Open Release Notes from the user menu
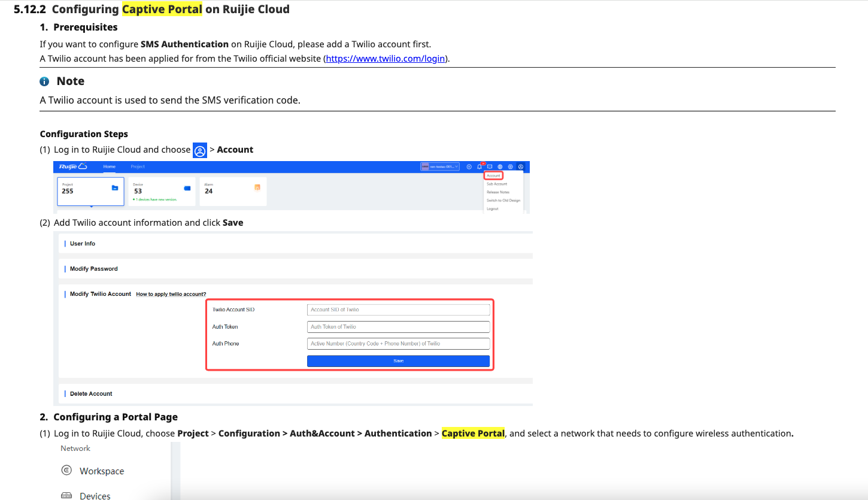This screenshot has height=500, width=868. (x=498, y=192)
